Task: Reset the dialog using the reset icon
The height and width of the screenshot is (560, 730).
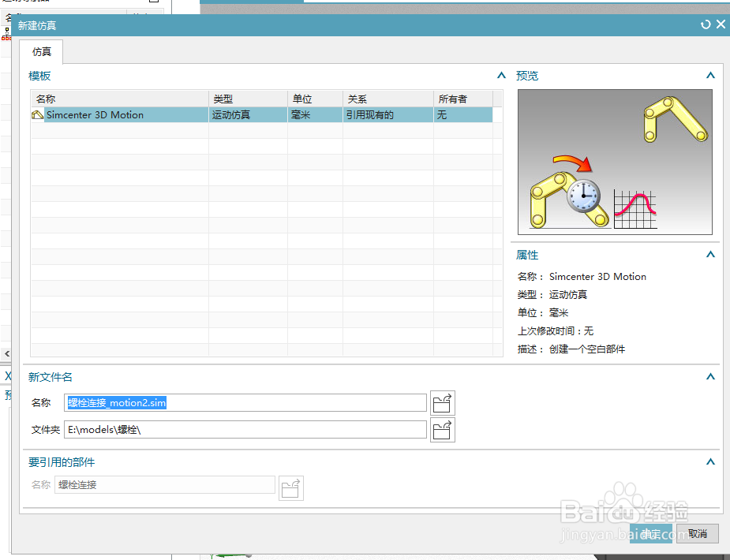Action: point(706,24)
